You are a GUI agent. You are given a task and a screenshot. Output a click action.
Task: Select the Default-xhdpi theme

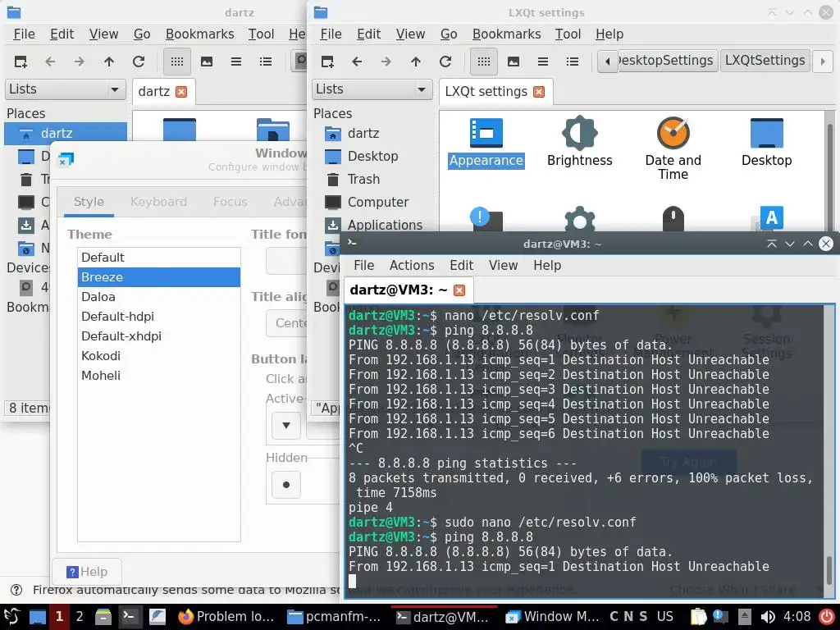coord(159,336)
